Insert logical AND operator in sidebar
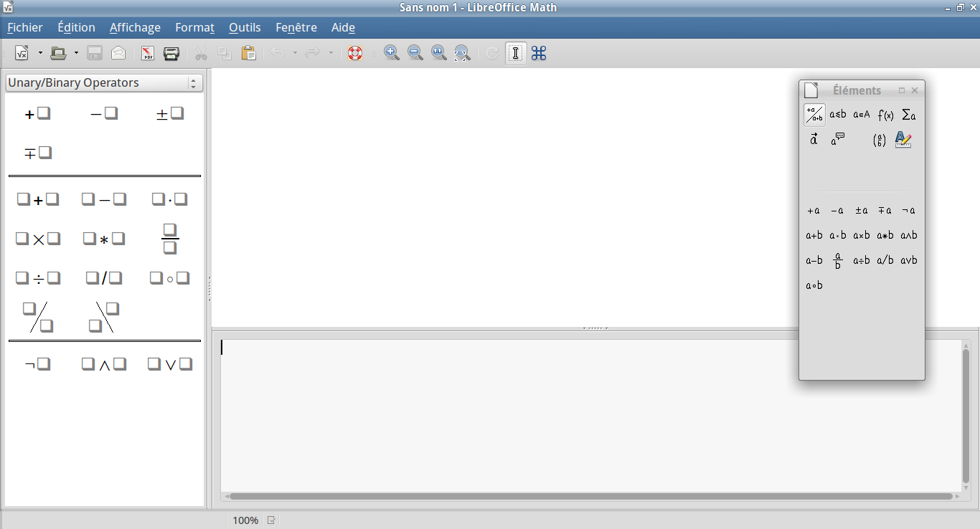The image size is (980, 529). click(104, 364)
